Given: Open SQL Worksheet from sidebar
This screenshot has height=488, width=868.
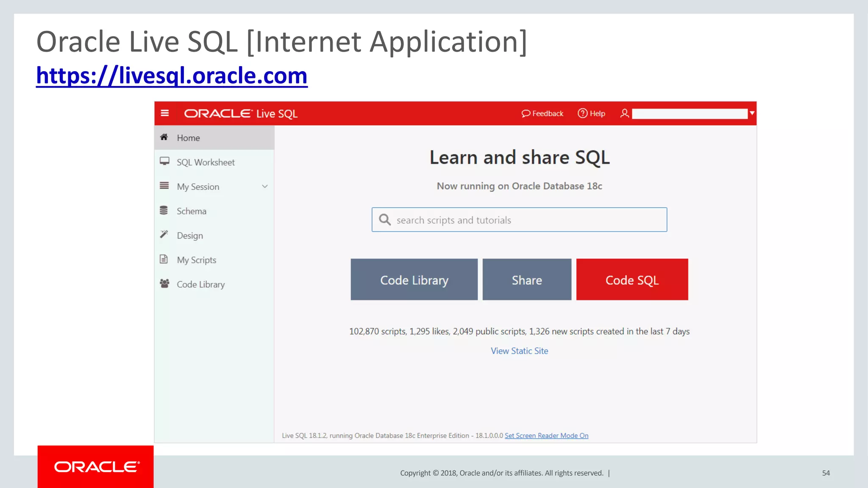Looking at the screenshot, I should (214, 162).
